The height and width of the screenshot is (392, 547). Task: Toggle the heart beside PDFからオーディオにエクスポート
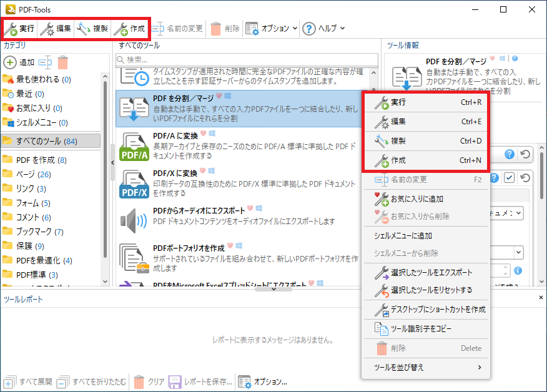point(250,208)
